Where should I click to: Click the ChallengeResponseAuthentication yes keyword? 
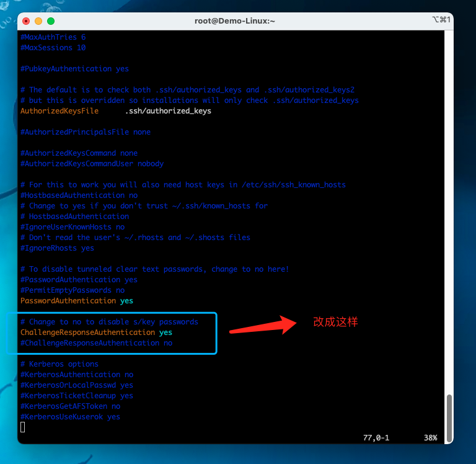point(88,332)
